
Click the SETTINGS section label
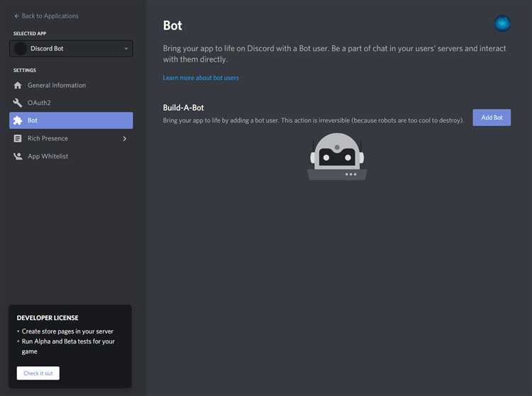[x=24, y=70]
